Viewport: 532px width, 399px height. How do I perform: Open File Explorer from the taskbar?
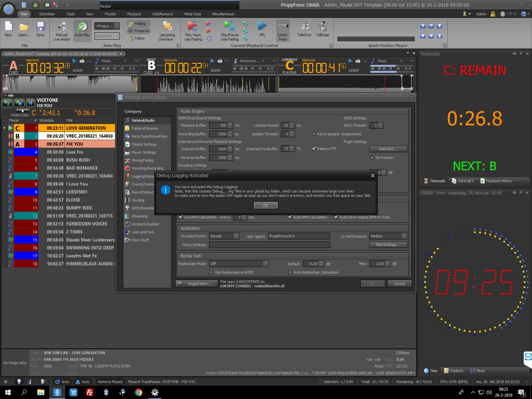point(41,392)
